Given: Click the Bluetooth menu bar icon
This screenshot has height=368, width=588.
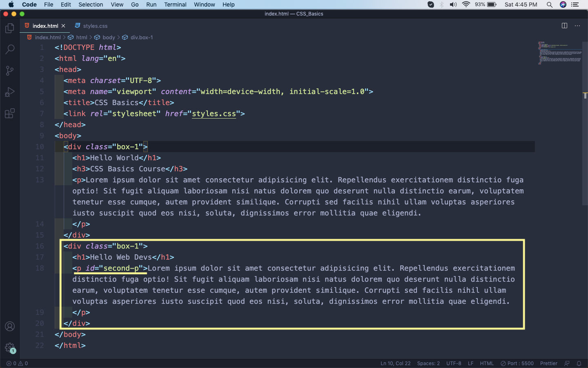Looking at the screenshot, I should 441,4.
